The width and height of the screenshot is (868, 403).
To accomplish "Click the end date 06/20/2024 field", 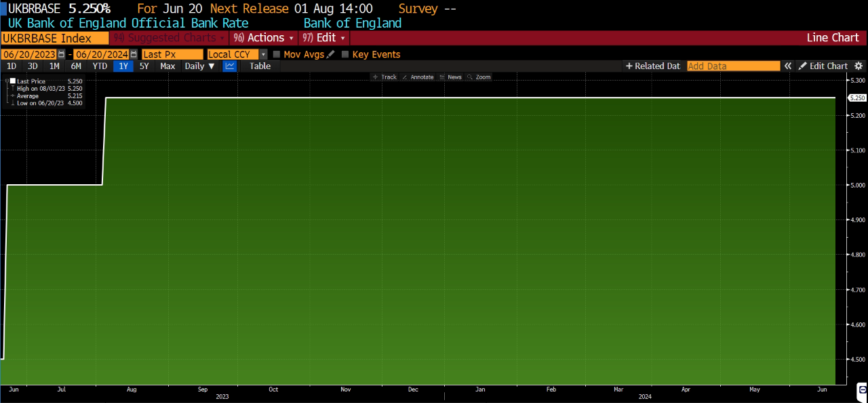I will [x=101, y=54].
